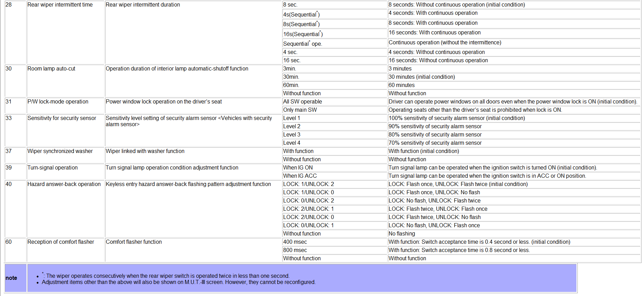Select the 'Level 1' sensitivity cell

(335, 118)
